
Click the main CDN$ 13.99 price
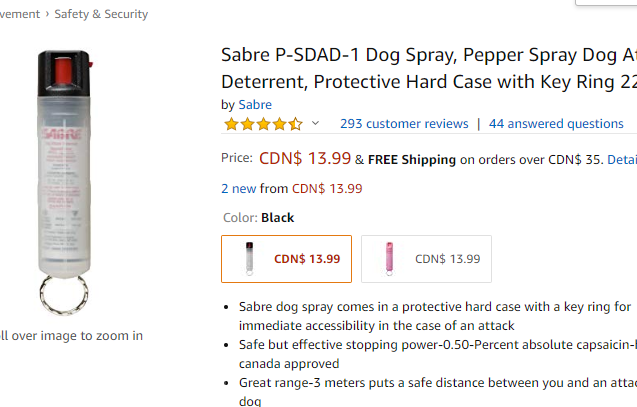point(305,158)
